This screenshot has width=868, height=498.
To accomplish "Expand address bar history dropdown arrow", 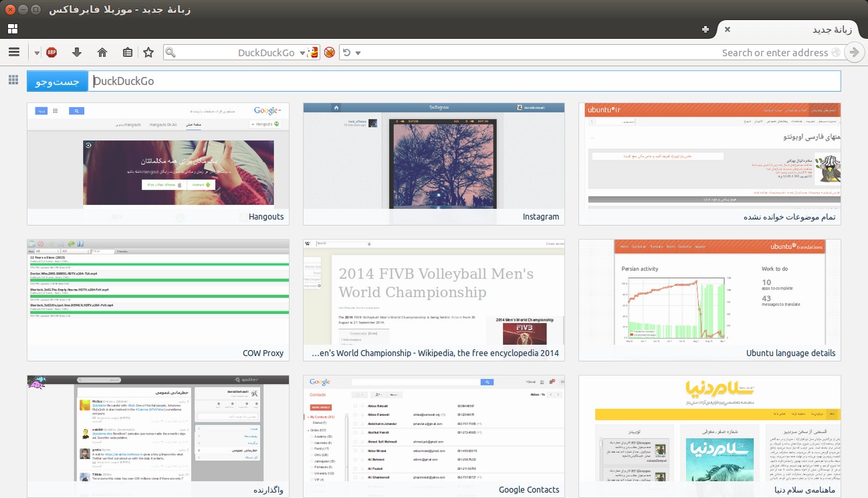I will [x=358, y=53].
